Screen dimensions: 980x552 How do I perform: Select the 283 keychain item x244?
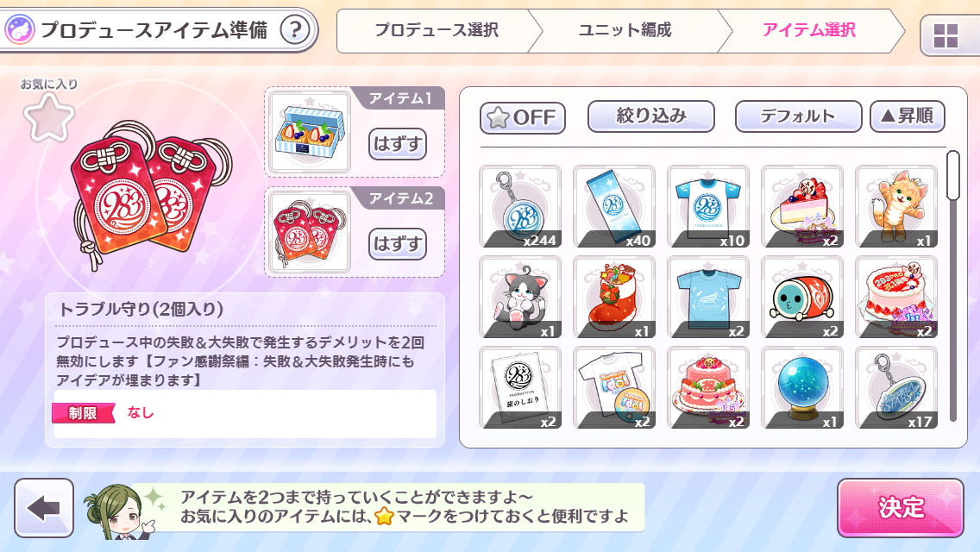[x=520, y=206]
